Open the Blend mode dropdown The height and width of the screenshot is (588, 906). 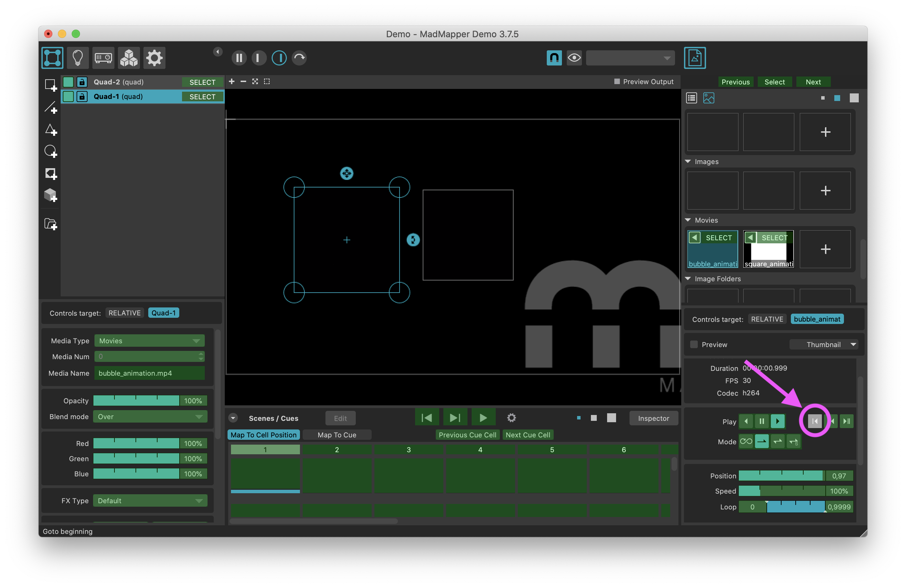tap(150, 416)
